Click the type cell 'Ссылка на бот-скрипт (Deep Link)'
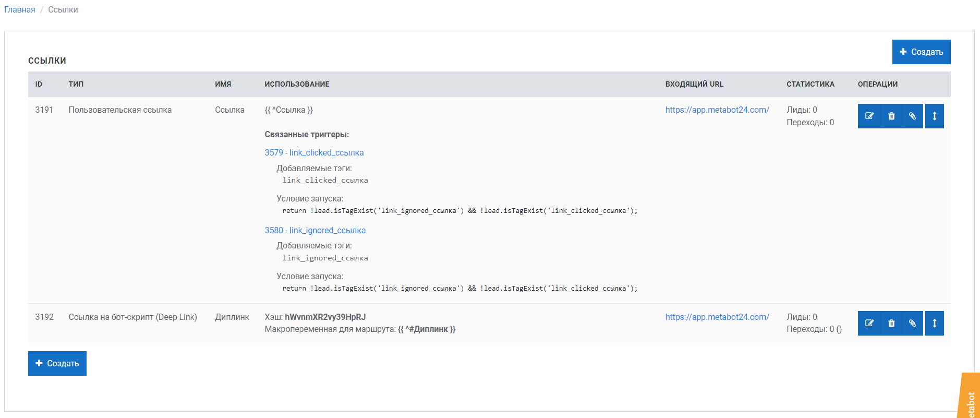 [133, 317]
